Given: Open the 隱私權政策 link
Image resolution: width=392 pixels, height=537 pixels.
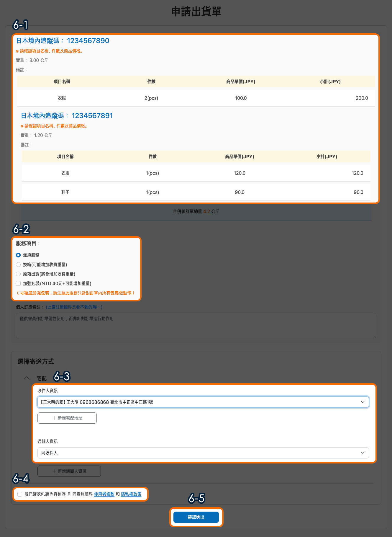Looking at the screenshot, I should tap(131, 494).
